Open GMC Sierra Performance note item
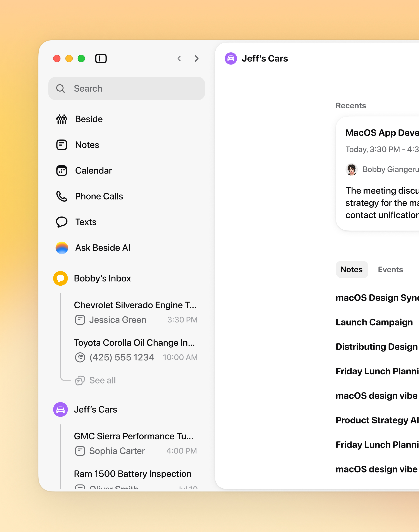 [x=134, y=436]
